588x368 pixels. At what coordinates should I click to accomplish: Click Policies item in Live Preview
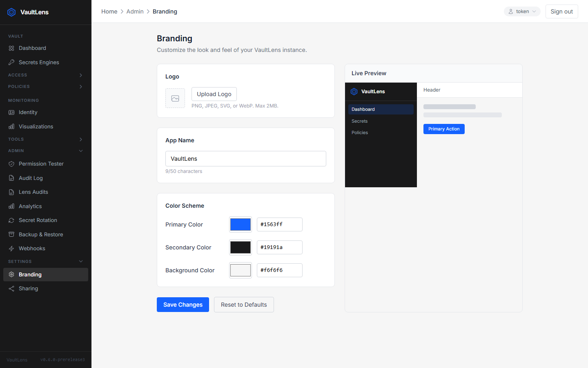pos(381,132)
